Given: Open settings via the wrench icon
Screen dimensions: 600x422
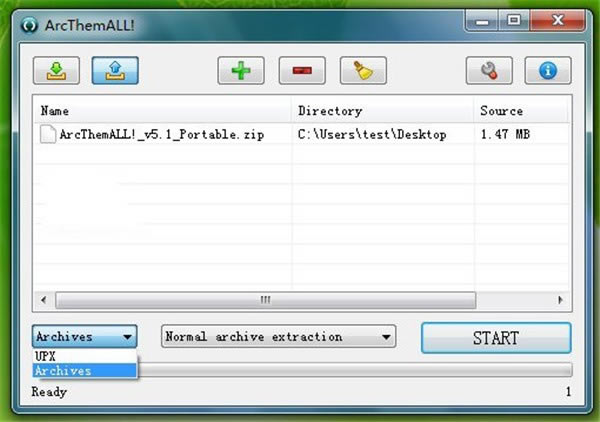Looking at the screenshot, I should click(x=489, y=71).
